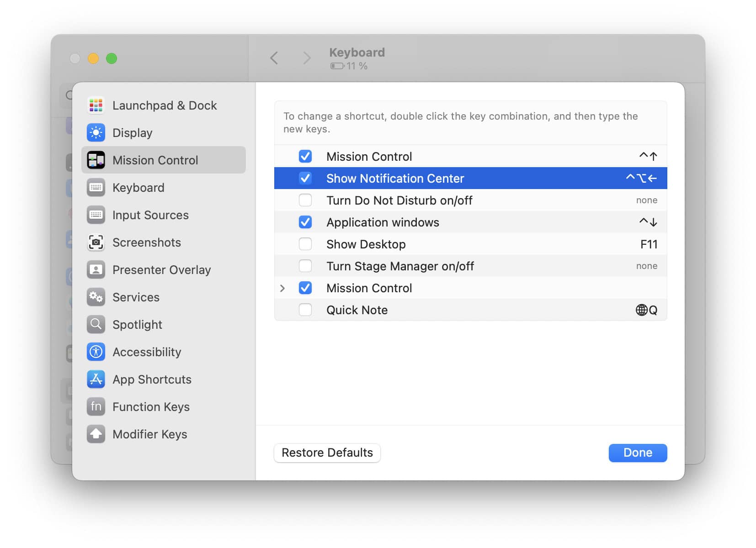Select Launchpad & Dock category
The width and height of the screenshot is (756, 548).
pos(164,105)
